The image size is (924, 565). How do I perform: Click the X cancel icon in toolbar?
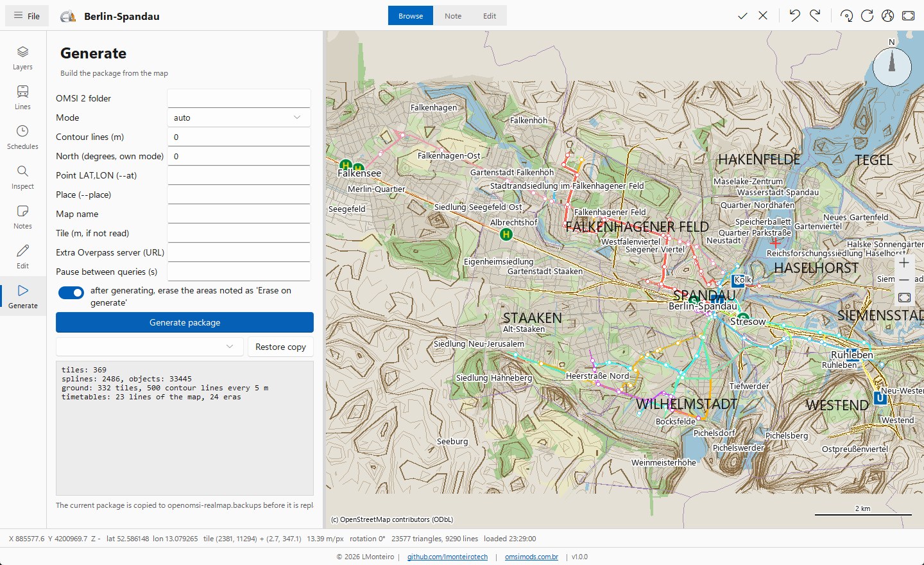click(x=763, y=16)
